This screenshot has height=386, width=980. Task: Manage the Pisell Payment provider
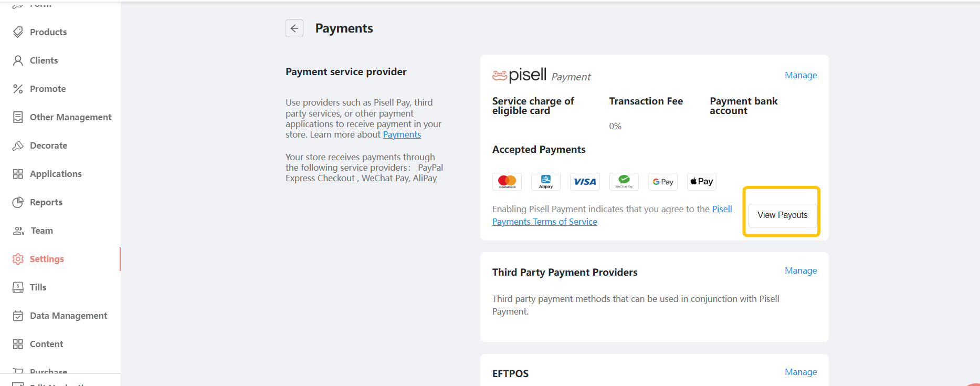[x=800, y=75]
